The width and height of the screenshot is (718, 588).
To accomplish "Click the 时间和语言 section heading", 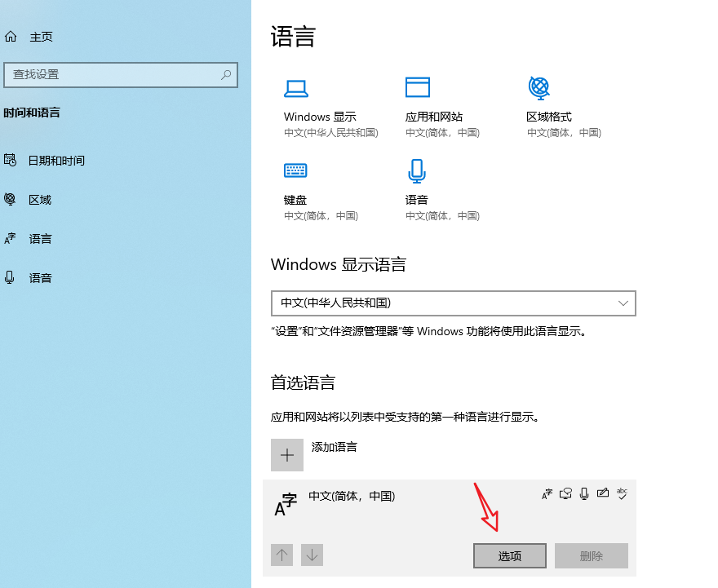I will 32,113.
